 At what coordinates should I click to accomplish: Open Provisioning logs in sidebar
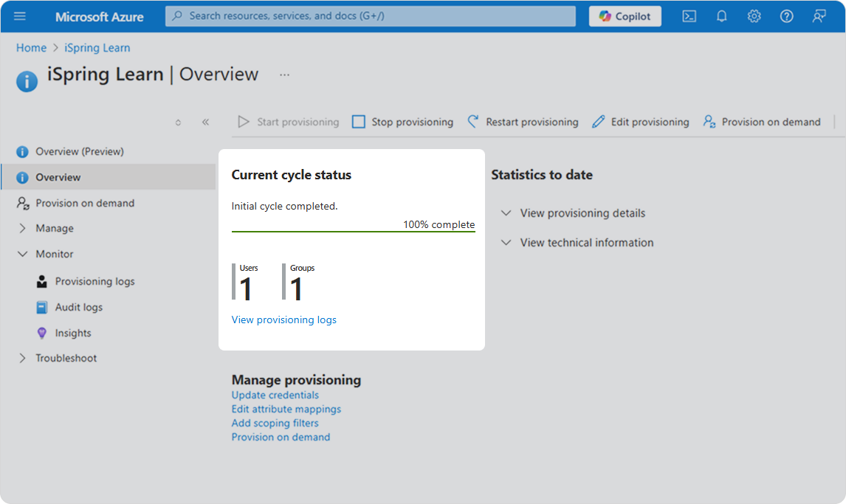click(x=95, y=281)
